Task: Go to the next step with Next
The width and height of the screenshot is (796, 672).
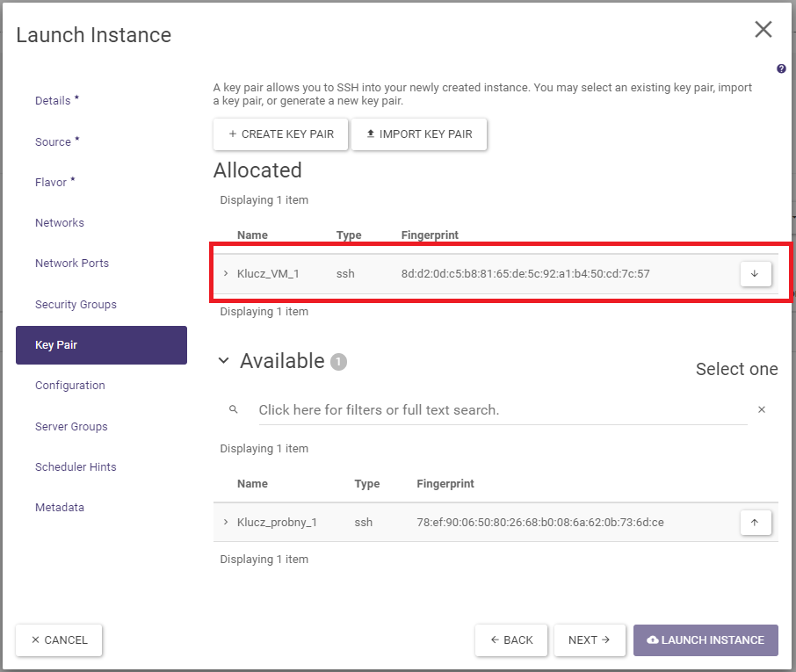Action: [590, 640]
